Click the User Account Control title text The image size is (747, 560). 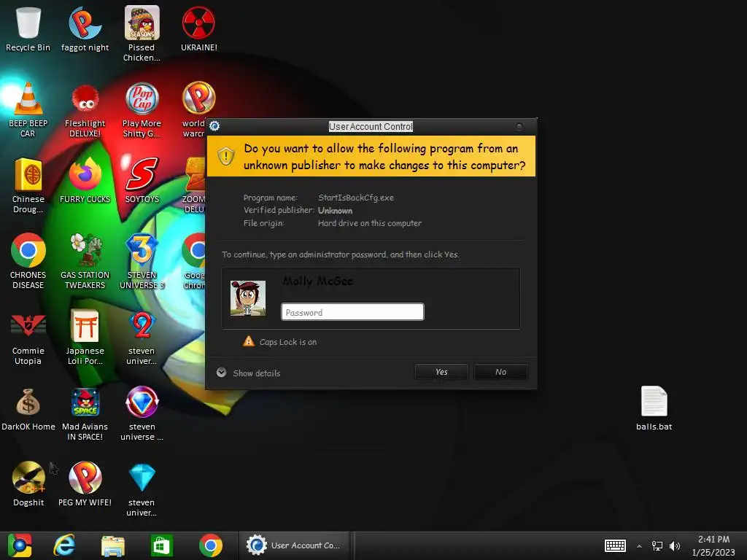click(371, 126)
